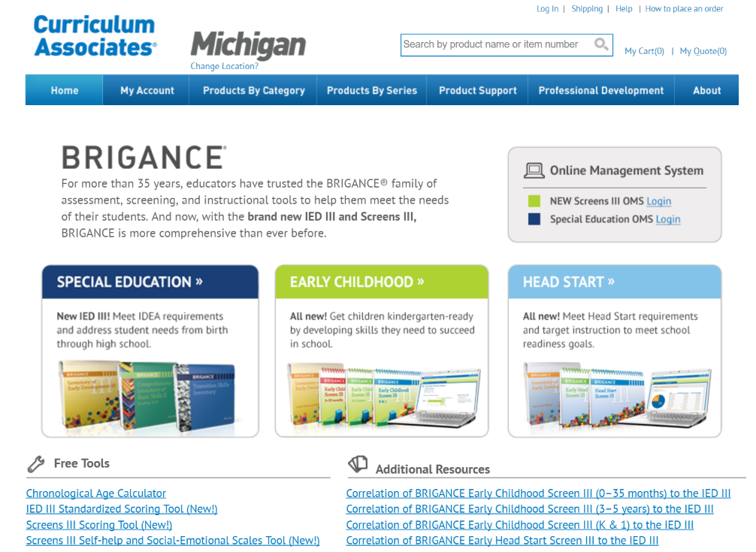This screenshot has width=756, height=552.
Task: Open correlation link for K & 1 Screen III
Action: 520,525
